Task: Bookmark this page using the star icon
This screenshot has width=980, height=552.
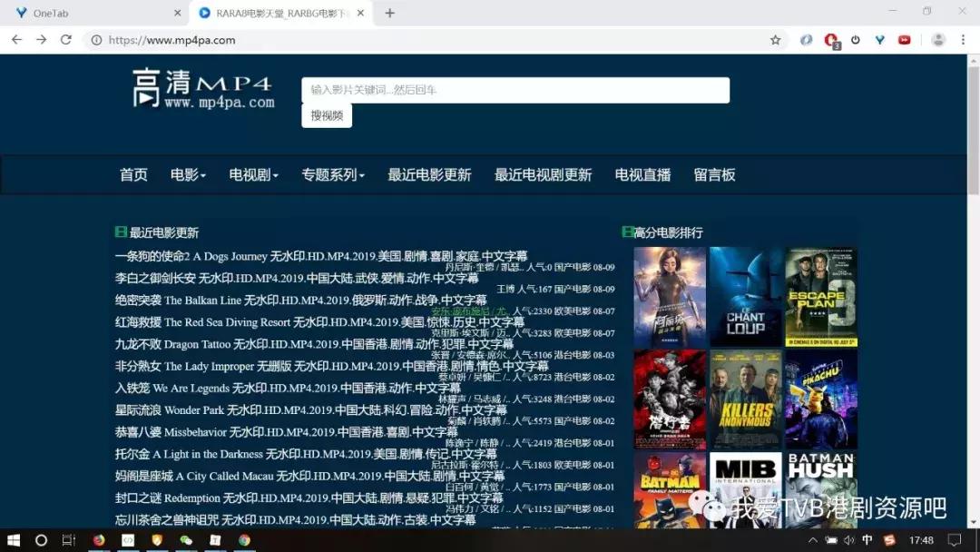Action: [x=775, y=40]
